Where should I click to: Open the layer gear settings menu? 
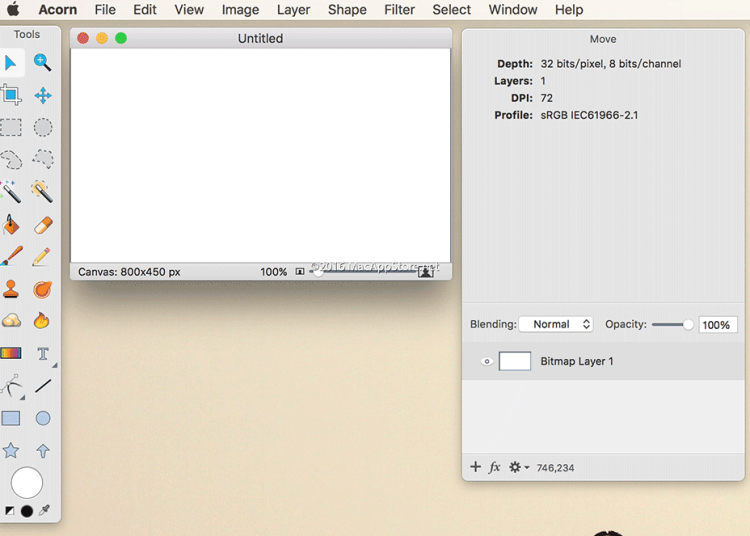519,467
